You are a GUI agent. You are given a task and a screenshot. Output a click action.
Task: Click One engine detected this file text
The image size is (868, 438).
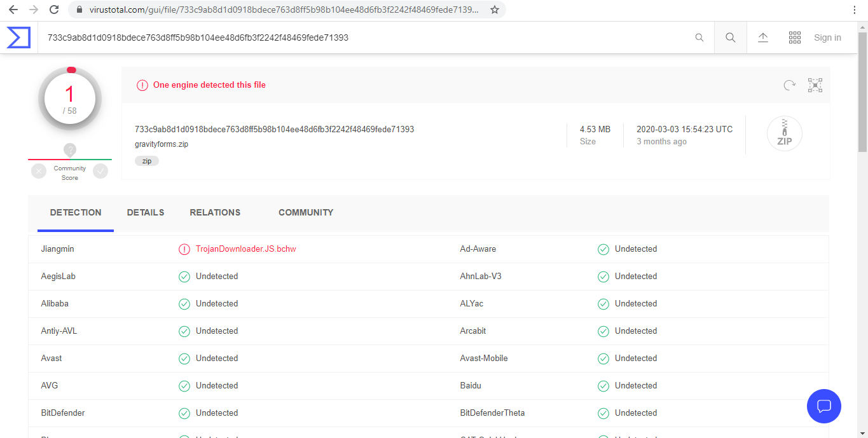tap(209, 85)
